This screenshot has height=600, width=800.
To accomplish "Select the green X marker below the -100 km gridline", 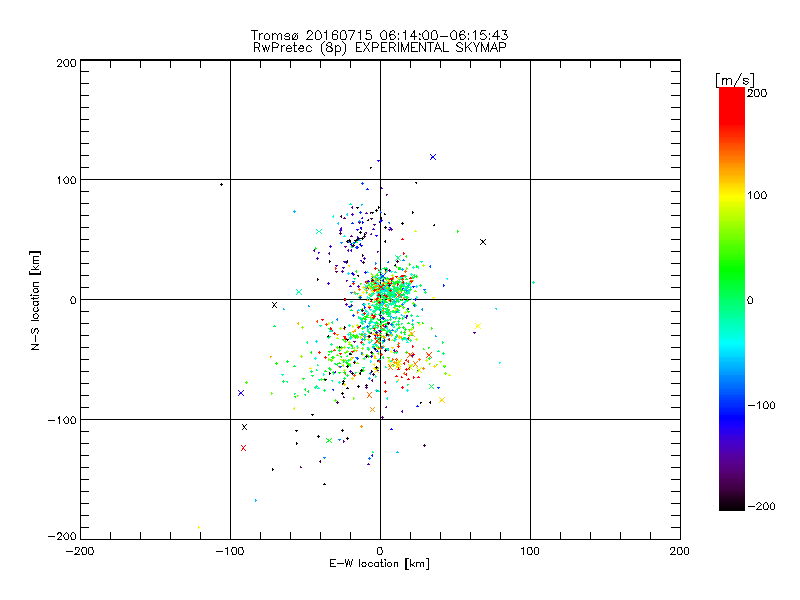I will 329,440.
